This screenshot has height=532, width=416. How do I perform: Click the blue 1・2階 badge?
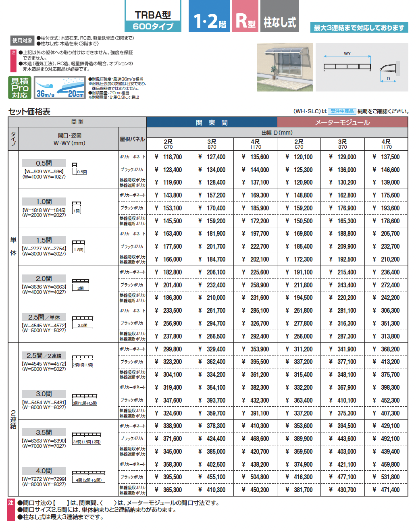209,16
